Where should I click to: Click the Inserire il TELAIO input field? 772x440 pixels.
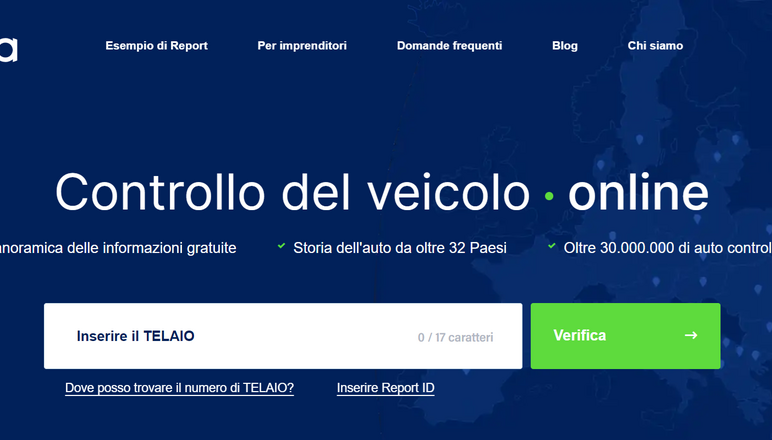point(283,336)
